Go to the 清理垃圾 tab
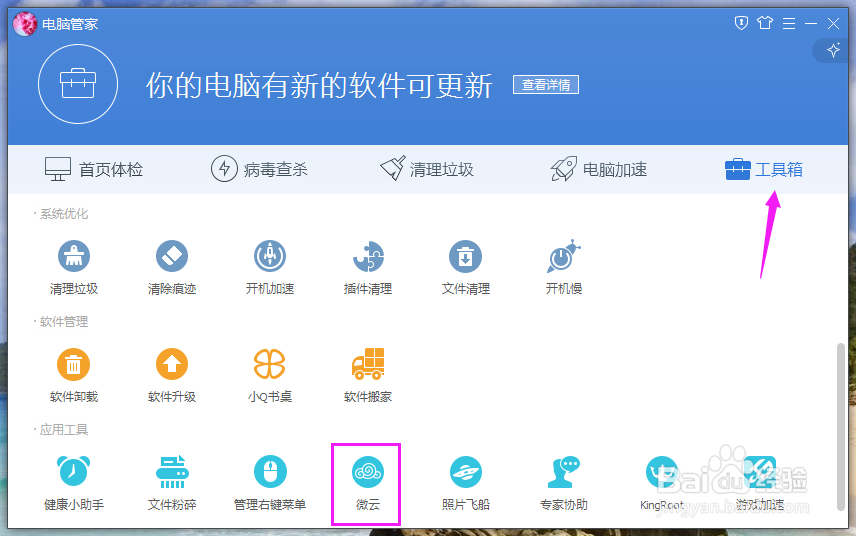This screenshot has height=536, width=856. pyautogui.click(x=427, y=169)
